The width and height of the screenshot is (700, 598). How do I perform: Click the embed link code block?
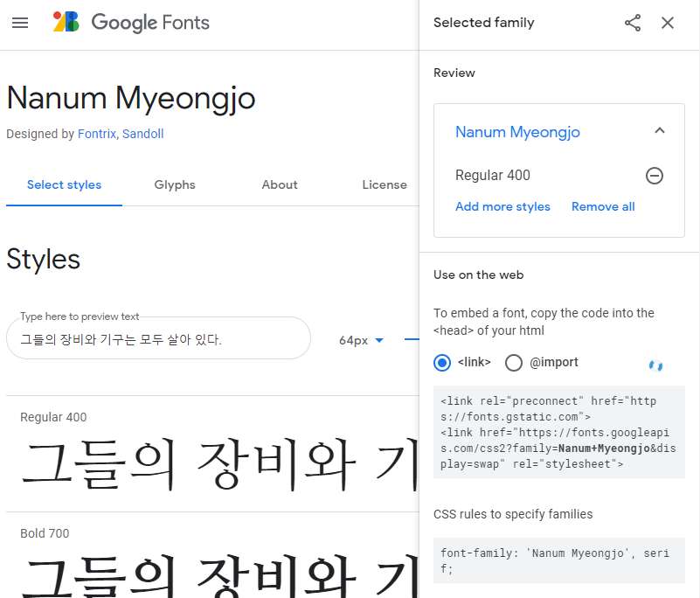(x=559, y=432)
